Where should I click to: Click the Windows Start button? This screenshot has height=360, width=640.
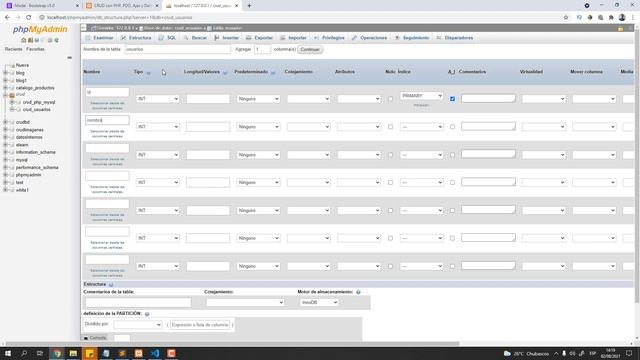click(8, 353)
